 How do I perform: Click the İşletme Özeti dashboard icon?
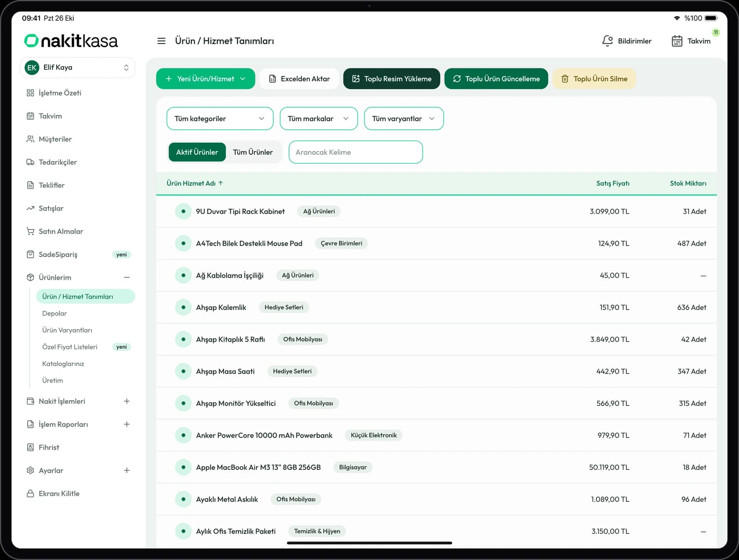(30, 93)
